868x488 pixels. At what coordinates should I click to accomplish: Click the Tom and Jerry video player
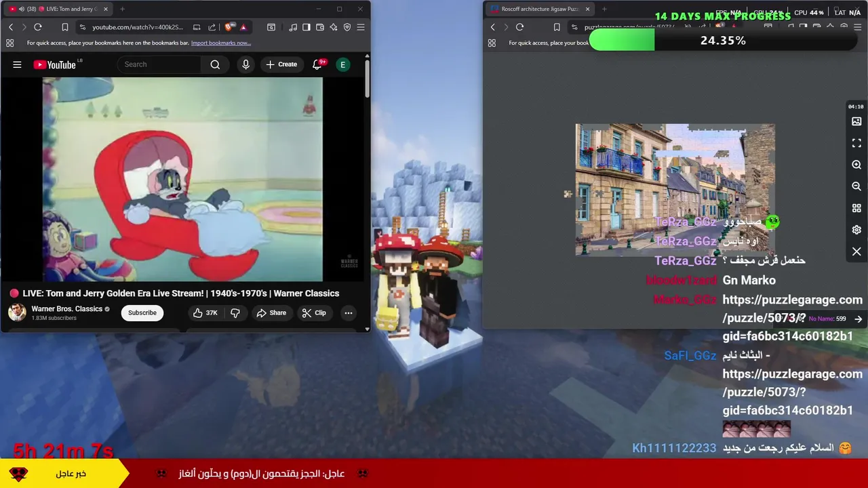point(182,179)
